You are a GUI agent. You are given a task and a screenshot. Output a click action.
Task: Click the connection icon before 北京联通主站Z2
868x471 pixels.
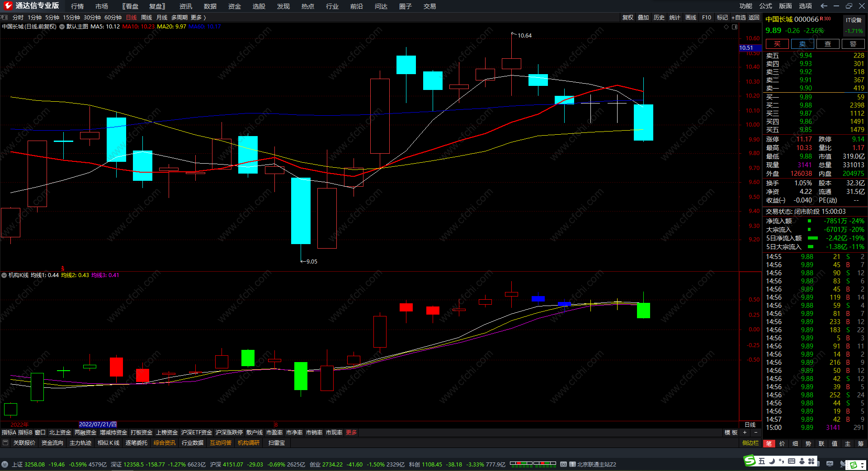click(563, 464)
